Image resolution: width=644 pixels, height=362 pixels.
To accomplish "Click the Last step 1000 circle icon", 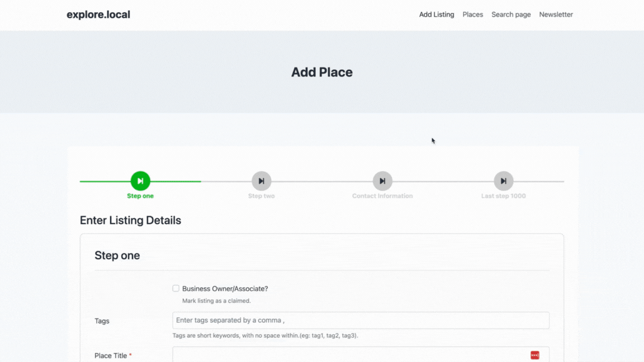I will pyautogui.click(x=504, y=181).
